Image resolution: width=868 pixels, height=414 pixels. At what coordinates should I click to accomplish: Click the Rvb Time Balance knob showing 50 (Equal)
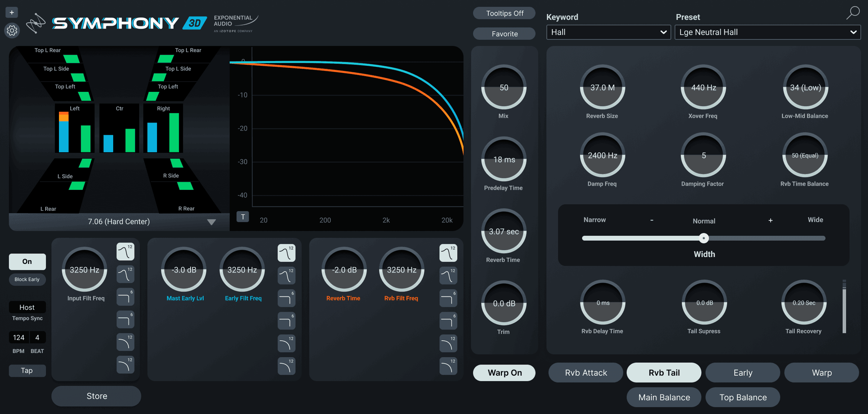(805, 155)
